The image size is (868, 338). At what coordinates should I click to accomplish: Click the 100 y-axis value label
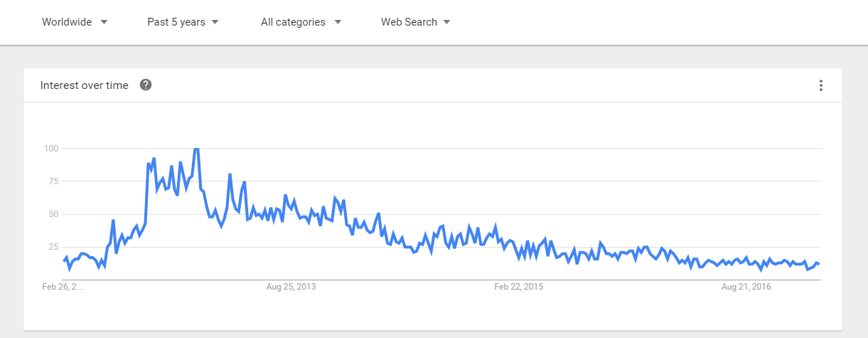coord(50,149)
